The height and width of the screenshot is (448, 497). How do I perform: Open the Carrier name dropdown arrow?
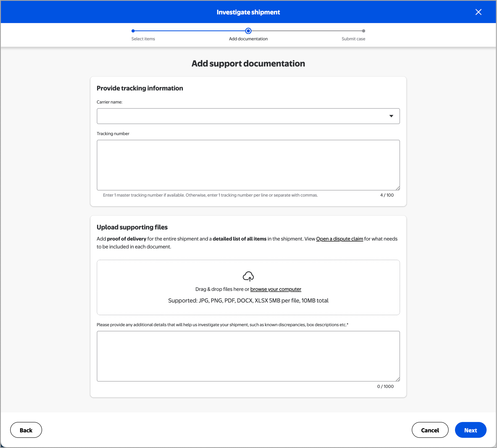pyautogui.click(x=391, y=116)
